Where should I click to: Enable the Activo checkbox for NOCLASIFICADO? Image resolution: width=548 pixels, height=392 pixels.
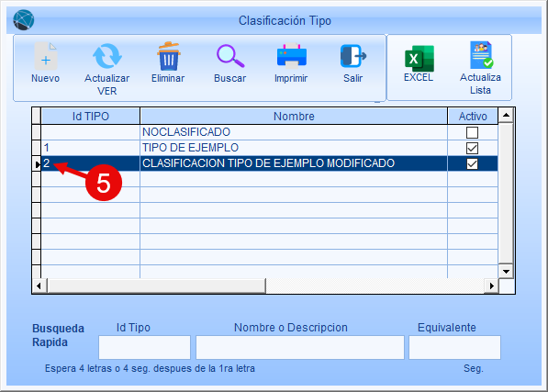[x=472, y=132]
